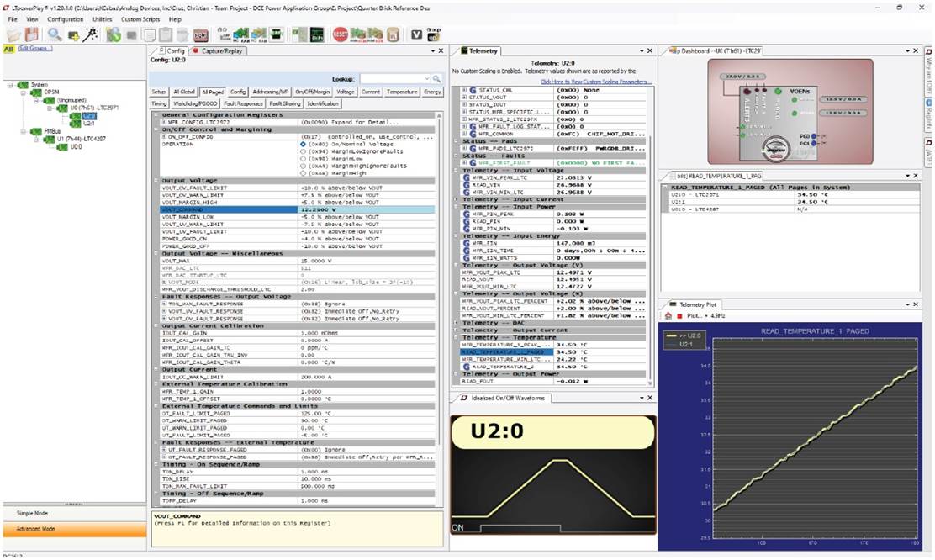The image size is (935, 560).
Task: Expand STATUS_VOUT in the Telemetry panel
Action: point(465,98)
